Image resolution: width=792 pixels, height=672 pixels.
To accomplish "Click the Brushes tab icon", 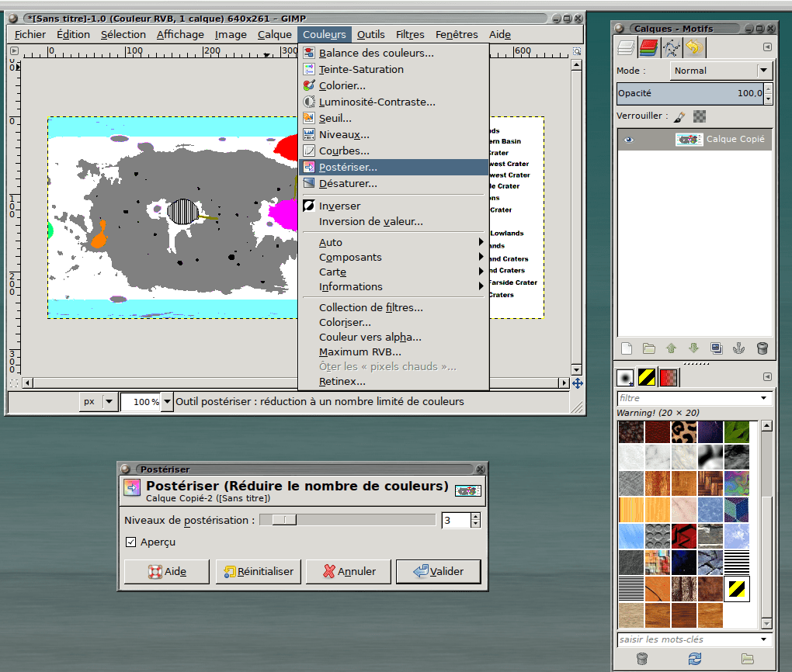I will [625, 377].
